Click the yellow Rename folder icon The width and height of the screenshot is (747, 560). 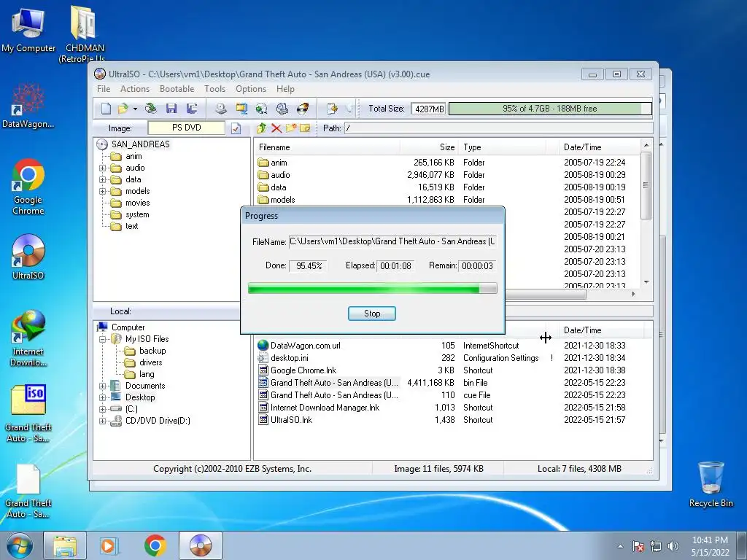(x=306, y=128)
